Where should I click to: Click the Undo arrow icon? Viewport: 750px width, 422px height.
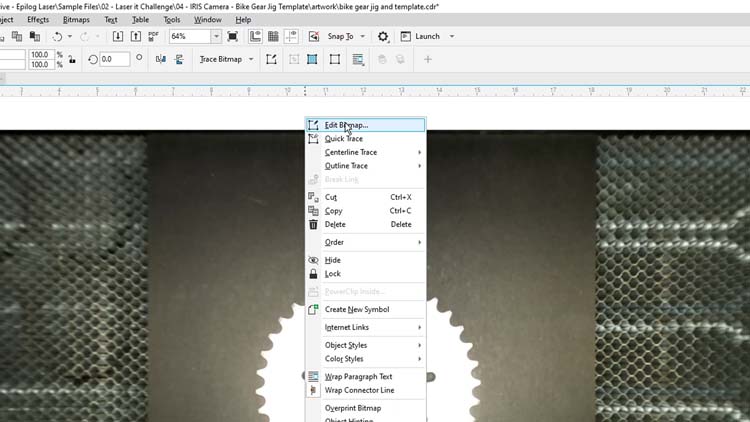[57, 36]
